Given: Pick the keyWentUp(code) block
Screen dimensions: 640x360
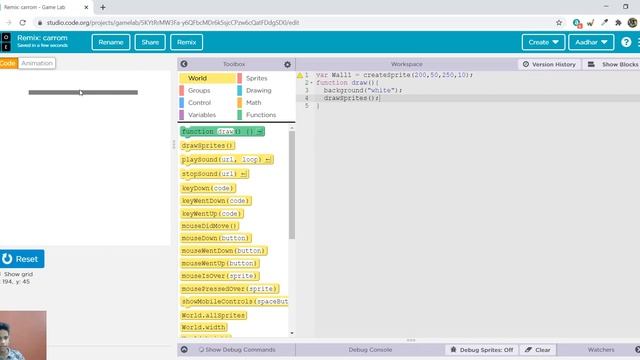Looking at the screenshot, I should [x=212, y=213].
